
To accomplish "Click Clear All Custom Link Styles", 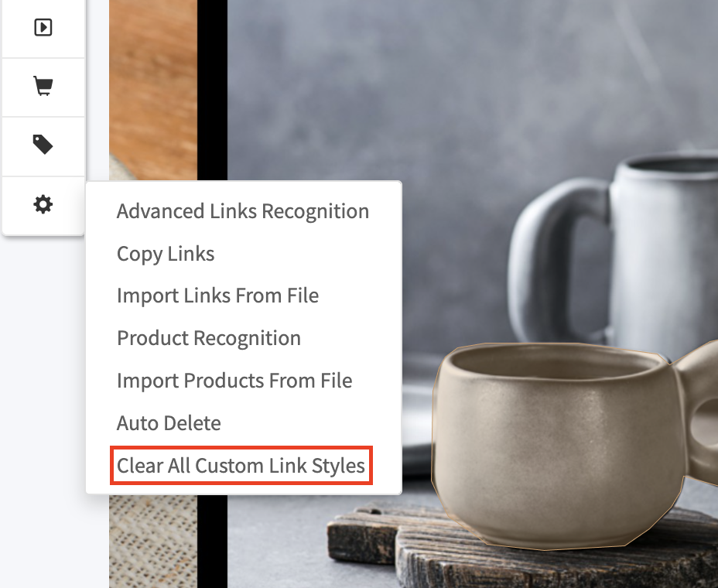I will pos(241,466).
